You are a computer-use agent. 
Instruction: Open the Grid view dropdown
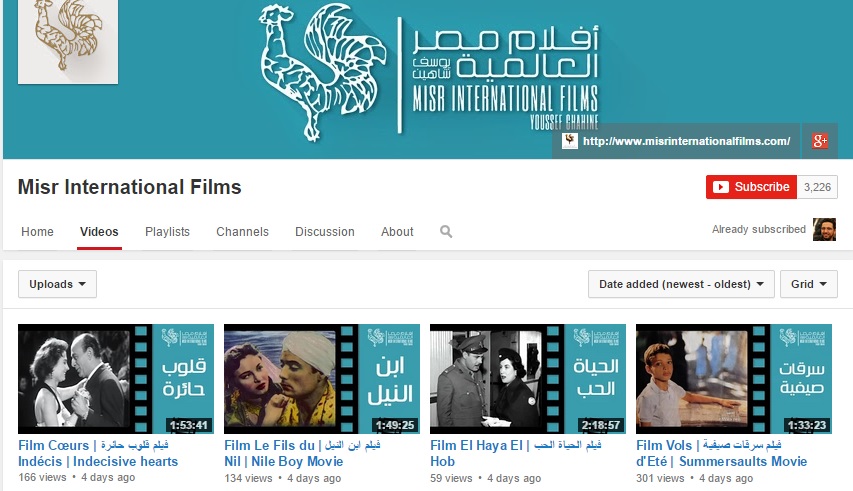[809, 284]
